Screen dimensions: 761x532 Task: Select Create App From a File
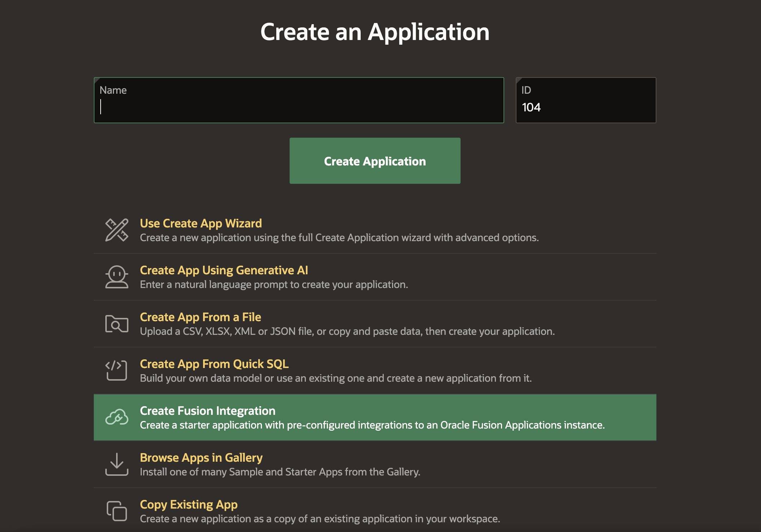click(x=201, y=317)
